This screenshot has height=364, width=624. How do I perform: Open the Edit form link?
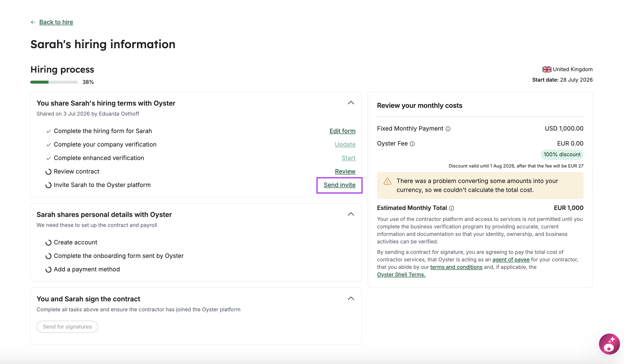[x=342, y=131]
